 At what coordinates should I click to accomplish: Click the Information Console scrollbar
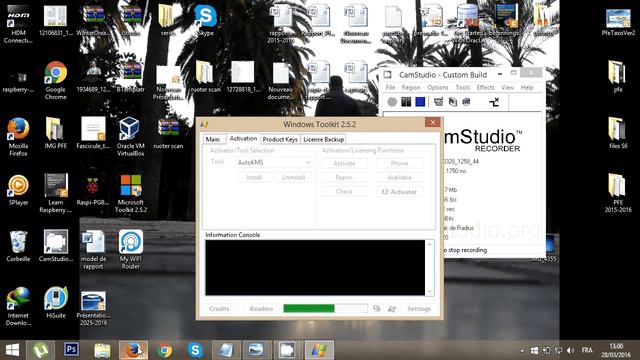[429, 268]
